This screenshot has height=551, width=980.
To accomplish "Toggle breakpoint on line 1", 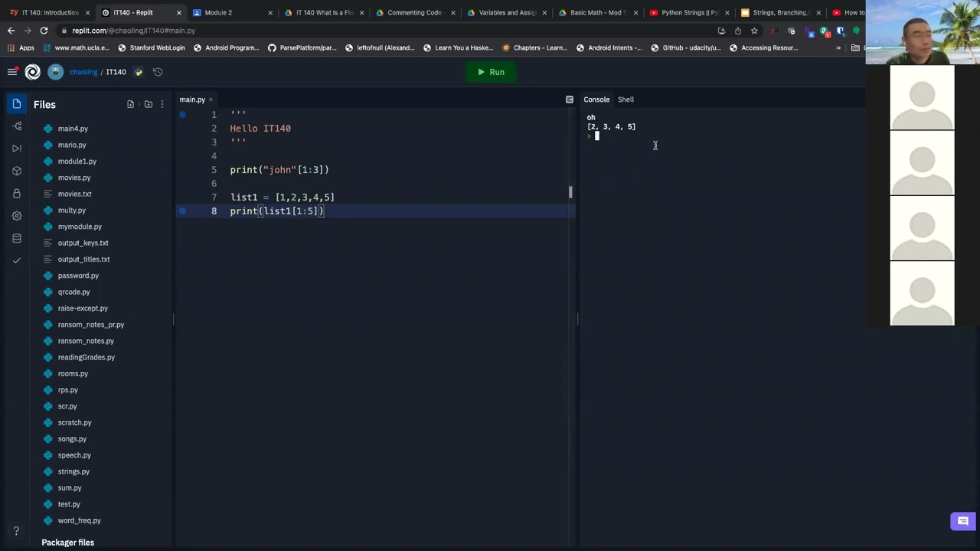I will [182, 115].
